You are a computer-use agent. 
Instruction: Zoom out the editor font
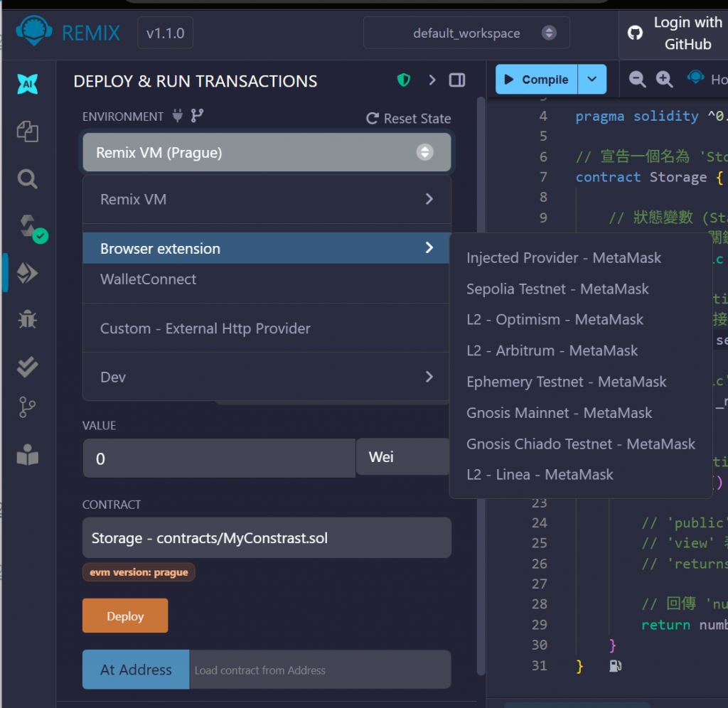(x=637, y=80)
